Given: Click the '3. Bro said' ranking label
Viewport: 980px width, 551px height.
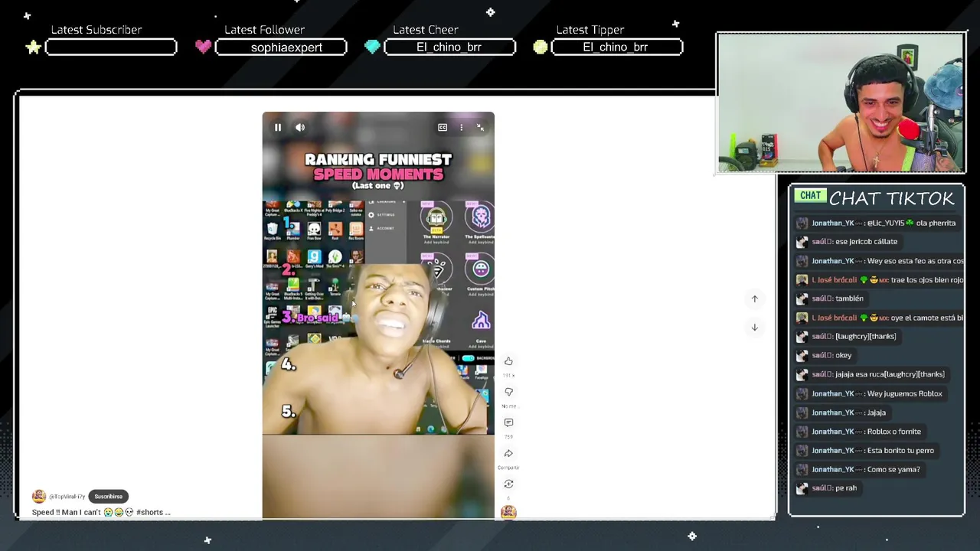Looking at the screenshot, I should click(310, 317).
